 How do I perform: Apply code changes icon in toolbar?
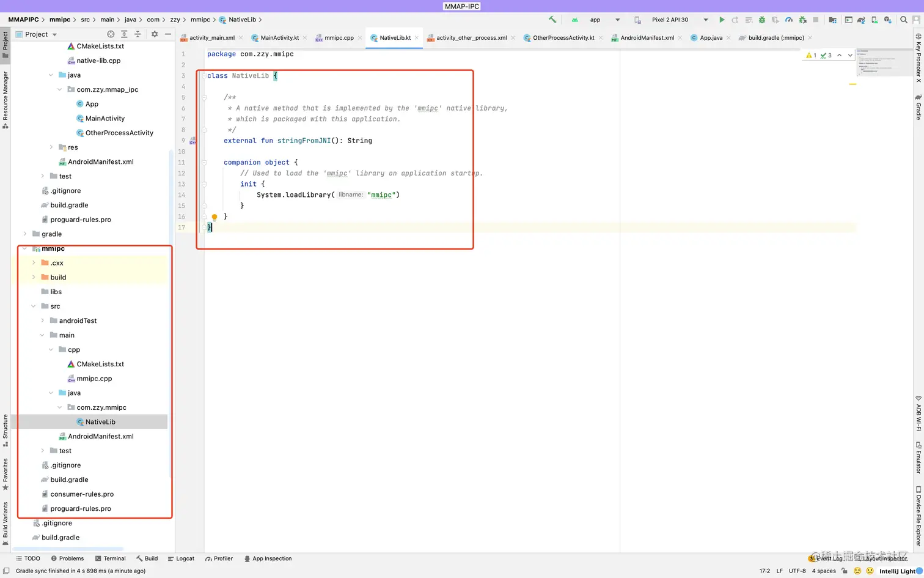pyautogui.click(x=749, y=20)
